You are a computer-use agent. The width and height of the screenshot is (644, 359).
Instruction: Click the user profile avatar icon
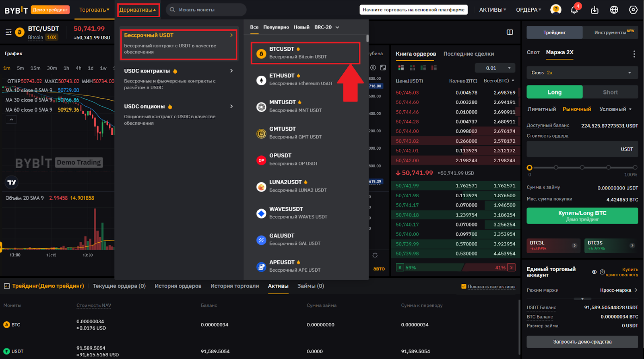coord(556,10)
